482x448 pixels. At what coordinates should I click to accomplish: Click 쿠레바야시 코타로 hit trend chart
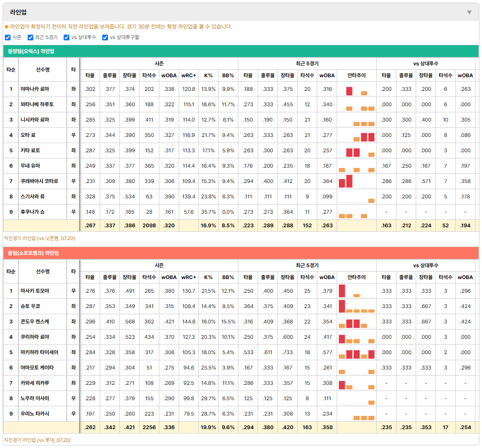point(356,182)
